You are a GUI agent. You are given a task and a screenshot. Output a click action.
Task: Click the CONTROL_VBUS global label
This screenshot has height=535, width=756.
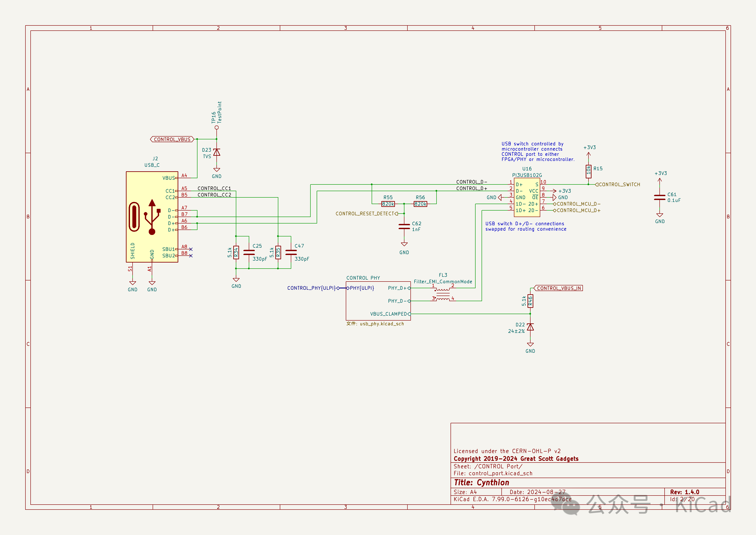tap(172, 139)
